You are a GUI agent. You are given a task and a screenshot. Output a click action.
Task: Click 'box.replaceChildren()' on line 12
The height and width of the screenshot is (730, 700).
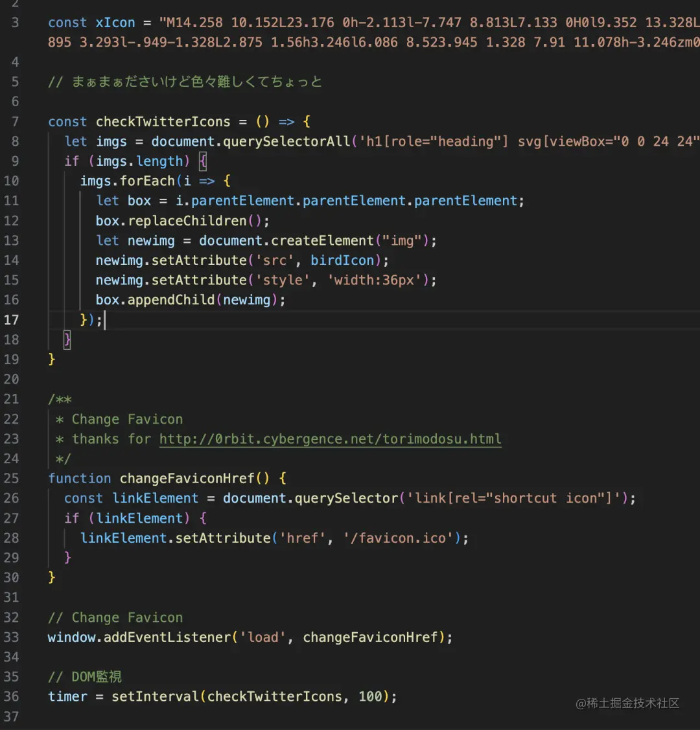[179, 221]
